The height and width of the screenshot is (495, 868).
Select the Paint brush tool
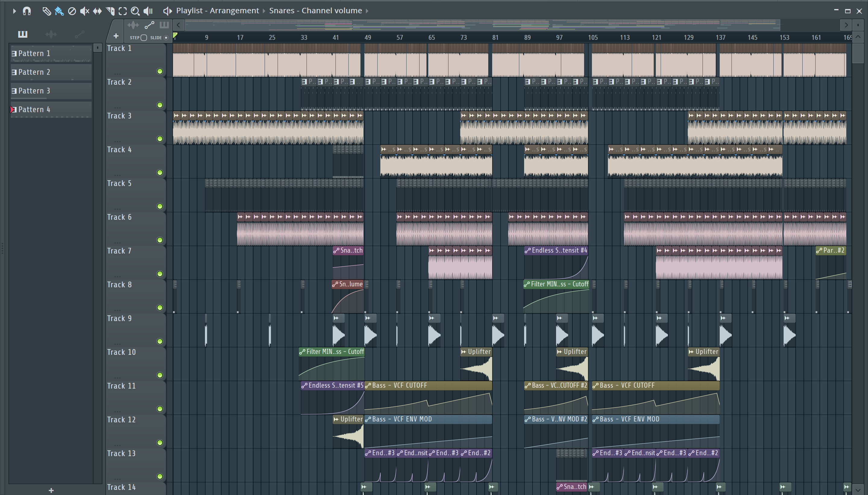(x=59, y=11)
